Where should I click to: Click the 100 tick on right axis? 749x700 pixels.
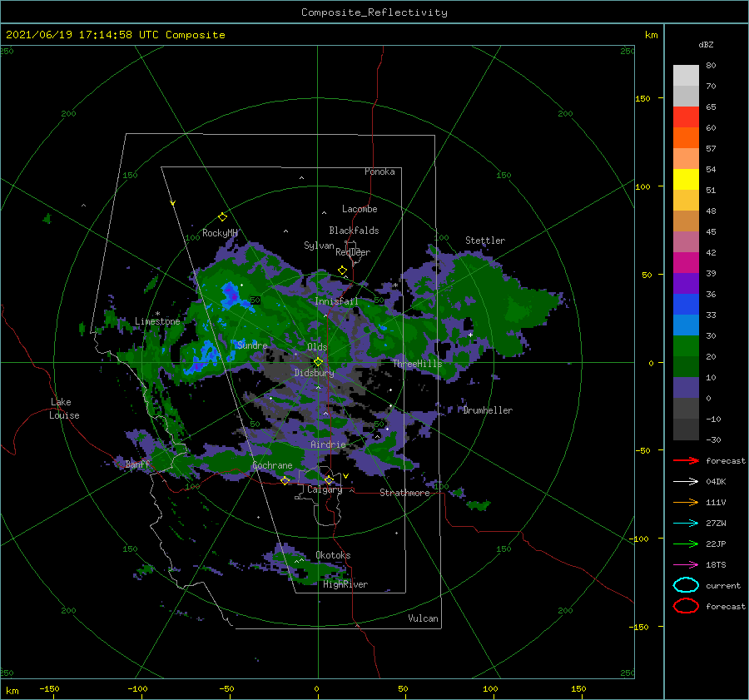643,186
